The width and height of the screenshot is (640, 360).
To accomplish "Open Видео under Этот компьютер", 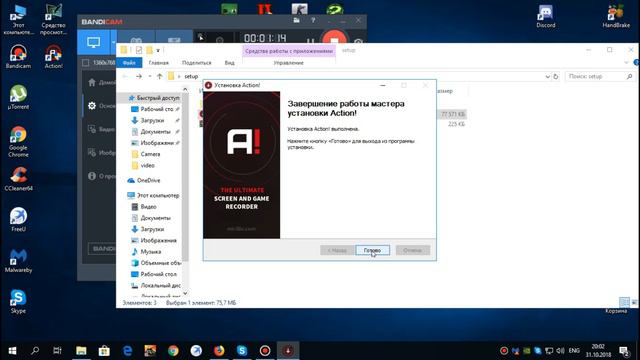I will 144,207.
